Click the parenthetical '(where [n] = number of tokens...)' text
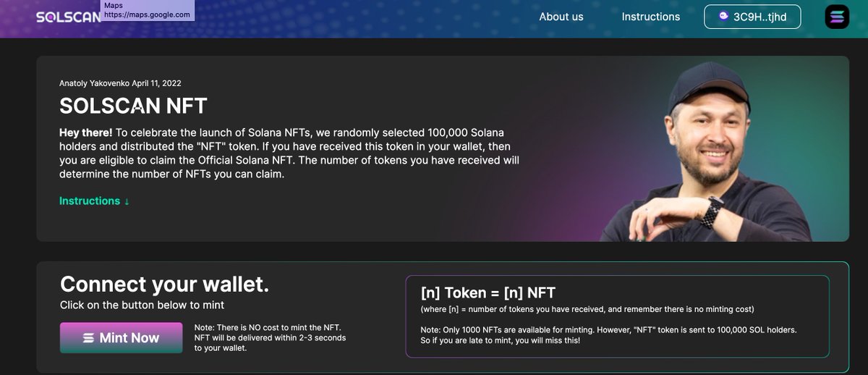 pos(587,309)
